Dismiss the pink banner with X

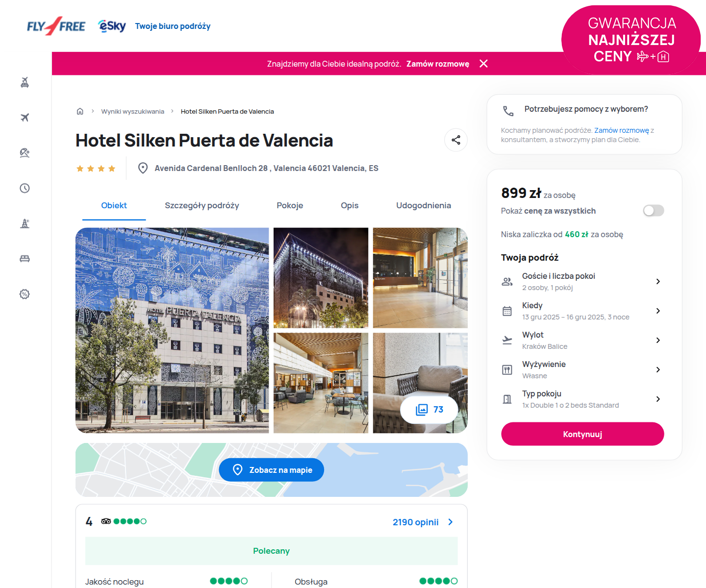click(483, 64)
